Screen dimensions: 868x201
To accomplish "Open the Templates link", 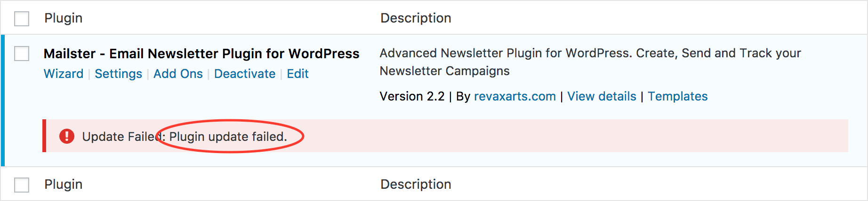I will pyautogui.click(x=677, y=96).
